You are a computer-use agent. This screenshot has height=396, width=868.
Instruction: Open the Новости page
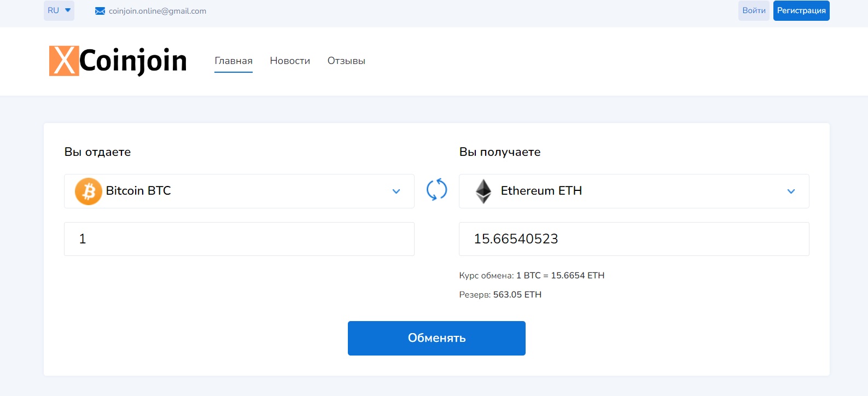tap(290, 61)
